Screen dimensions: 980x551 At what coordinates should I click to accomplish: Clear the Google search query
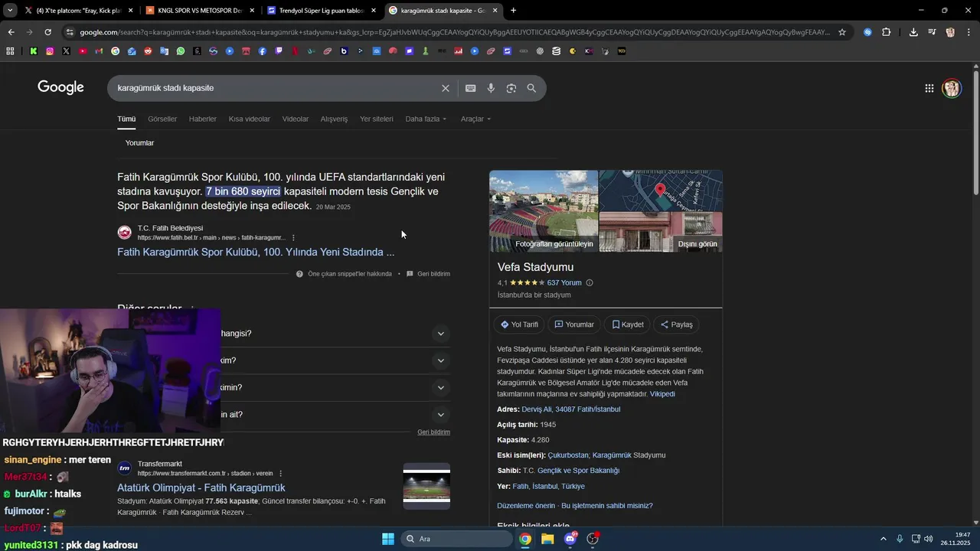click(446, 88)
